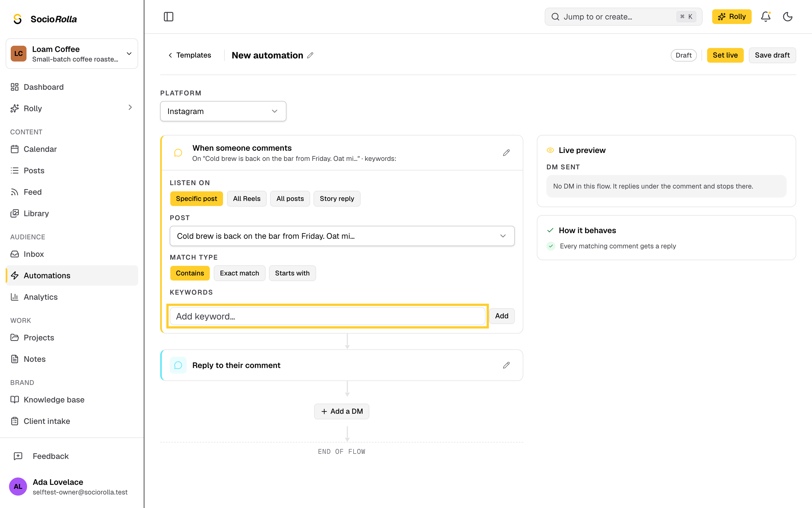This screenshot has height=508, width=812.
Task: Select Story reply listen option
Action: tap(337, 199)
